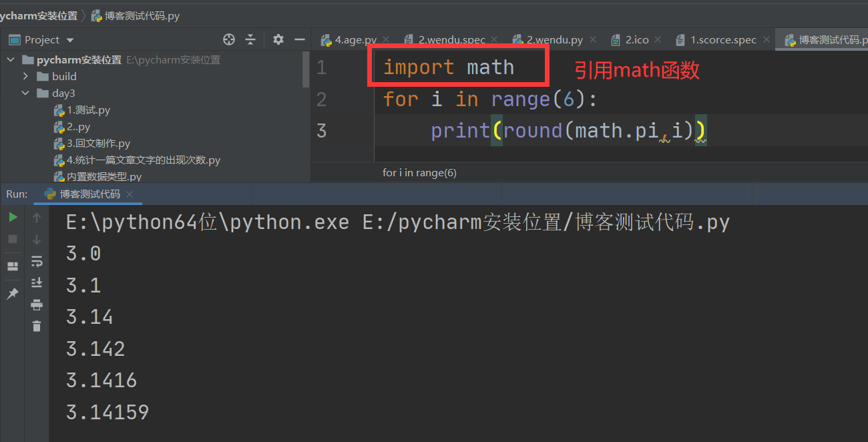
Task: Expand the build folder
Action: coord(26,76)
